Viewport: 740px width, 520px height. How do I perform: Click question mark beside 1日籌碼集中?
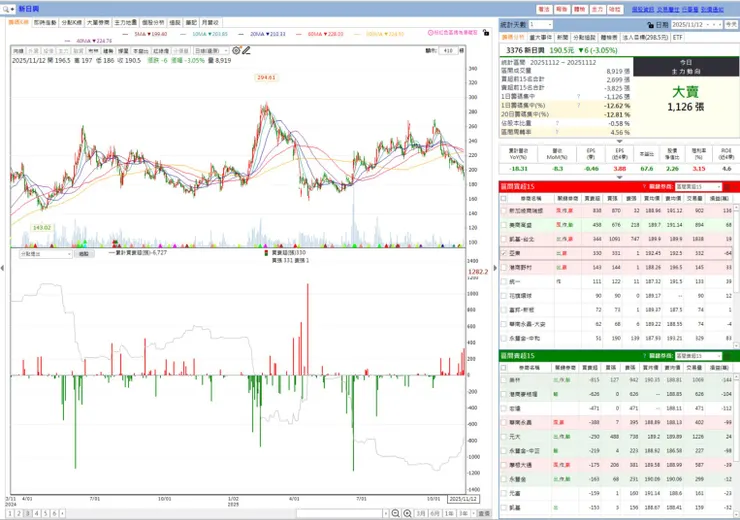coord(579,97)
